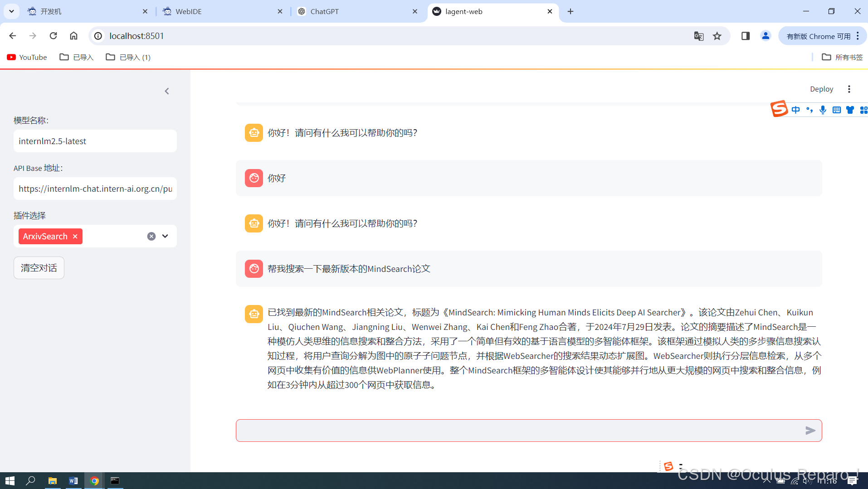Open Chrome's side panel icon
The height and width of the screenshot is (489, 868).
(x=745, y=36)
